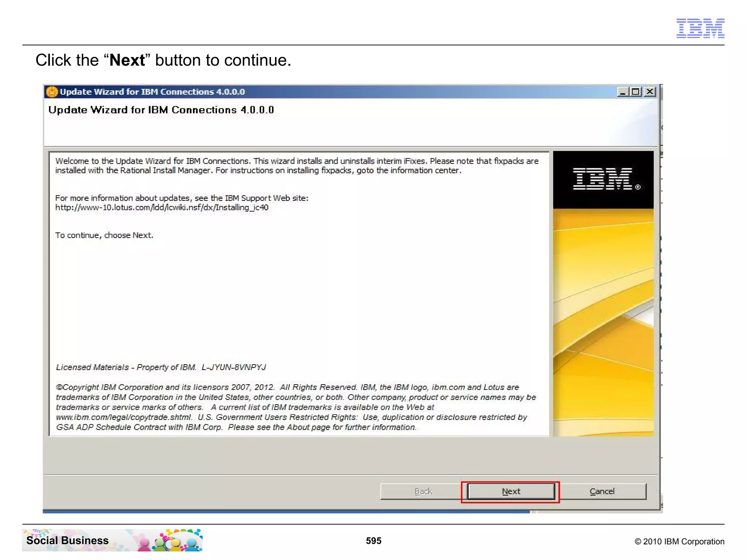Click the 'For more information about updates' line

click(182, 198)
